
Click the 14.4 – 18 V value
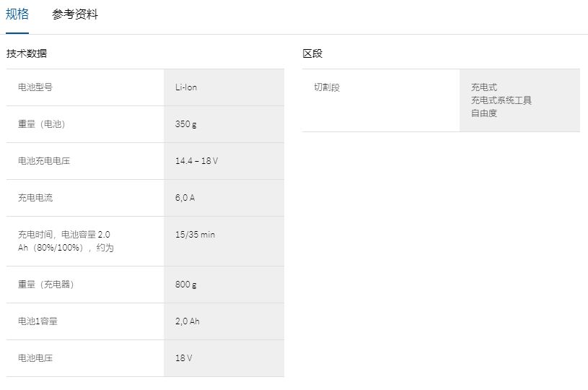pos(196,161)
